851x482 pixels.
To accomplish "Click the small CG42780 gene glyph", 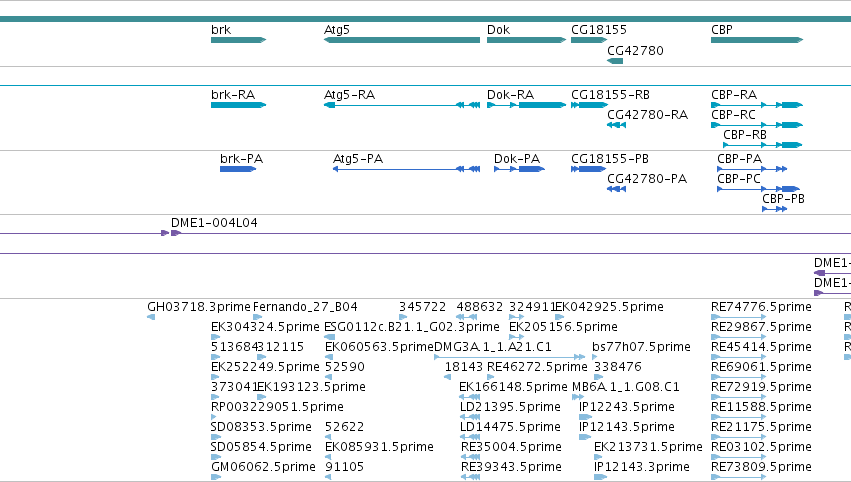I will pos(615,61).
